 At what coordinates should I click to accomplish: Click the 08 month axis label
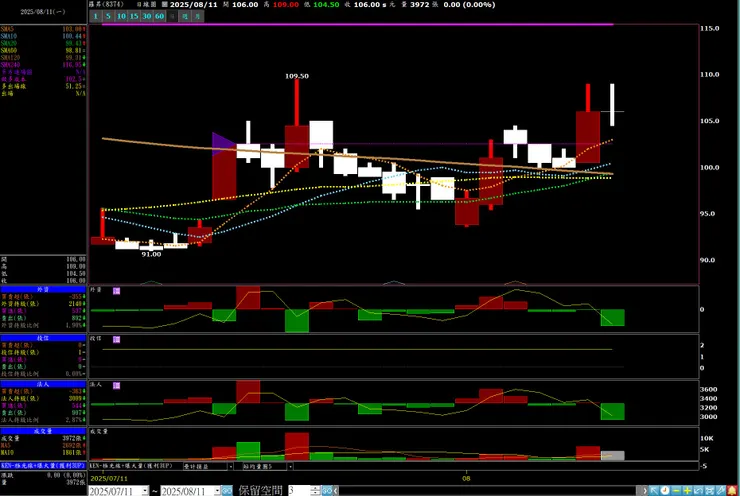coord(466,479)
